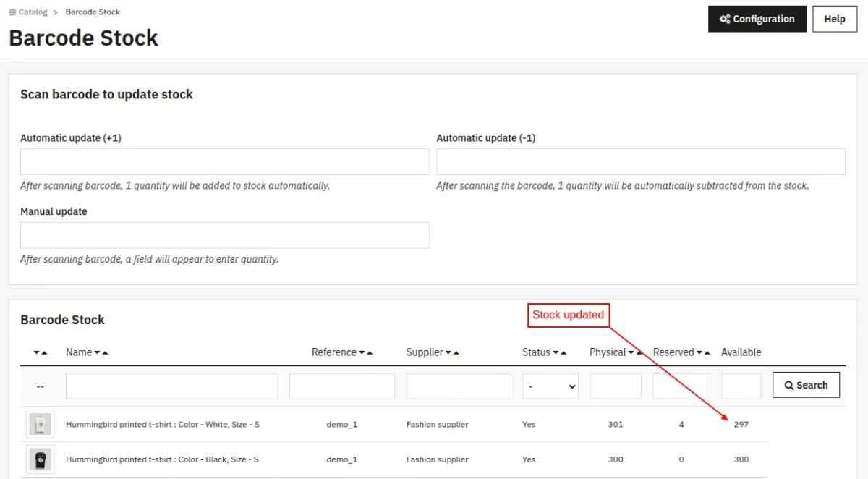The height and width of the screenshot is (479, 868).
Task: Sort Reserved column descending arrow
Action: [699, 353]
